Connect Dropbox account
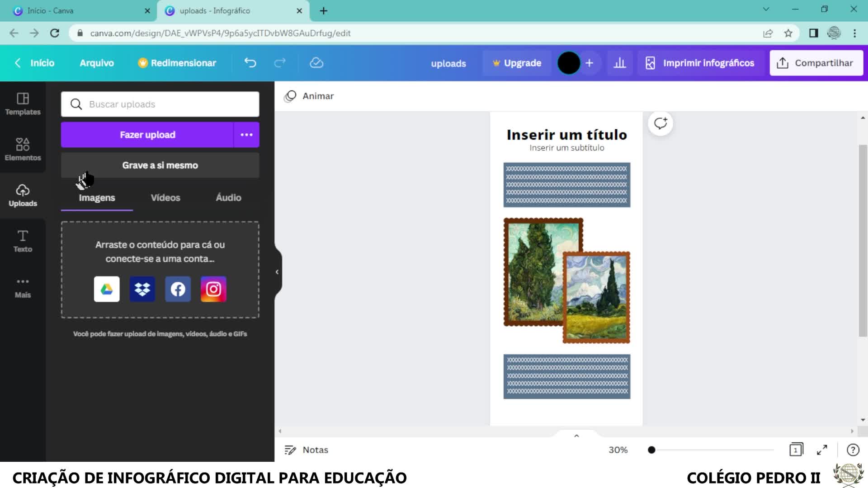 tap(142, 289)
